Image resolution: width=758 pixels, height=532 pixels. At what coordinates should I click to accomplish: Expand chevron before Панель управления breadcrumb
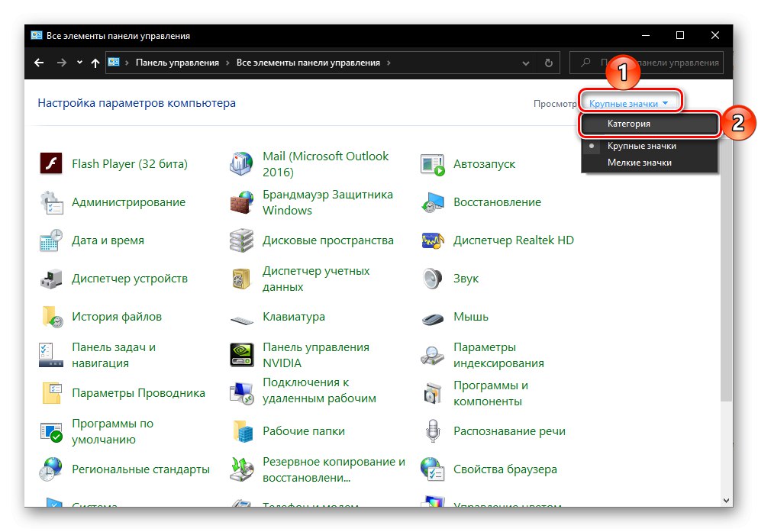(x=127, y=63)
